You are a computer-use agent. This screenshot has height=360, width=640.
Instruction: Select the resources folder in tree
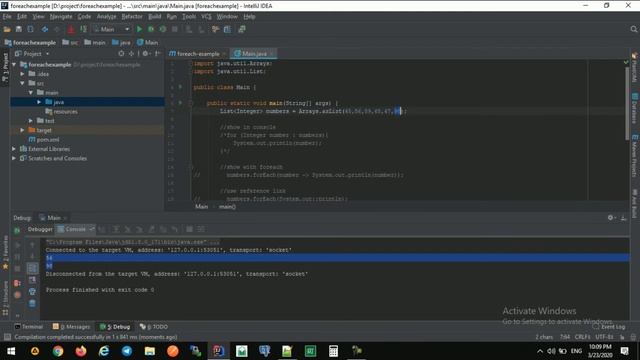coord(62,111)
